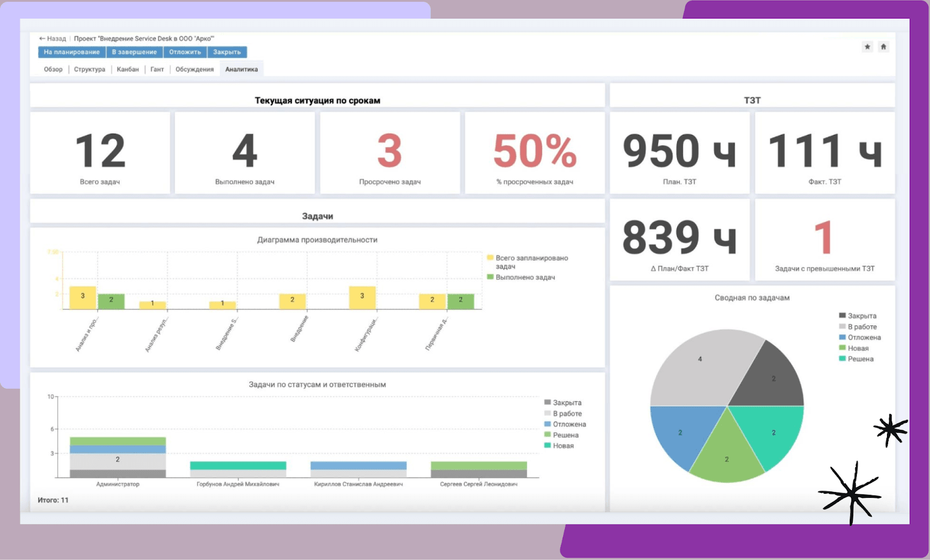This screenshot has height=560, width=930.
Task: Toggle Отложена legend in the pie chart
Action: [x=864, y=338]
